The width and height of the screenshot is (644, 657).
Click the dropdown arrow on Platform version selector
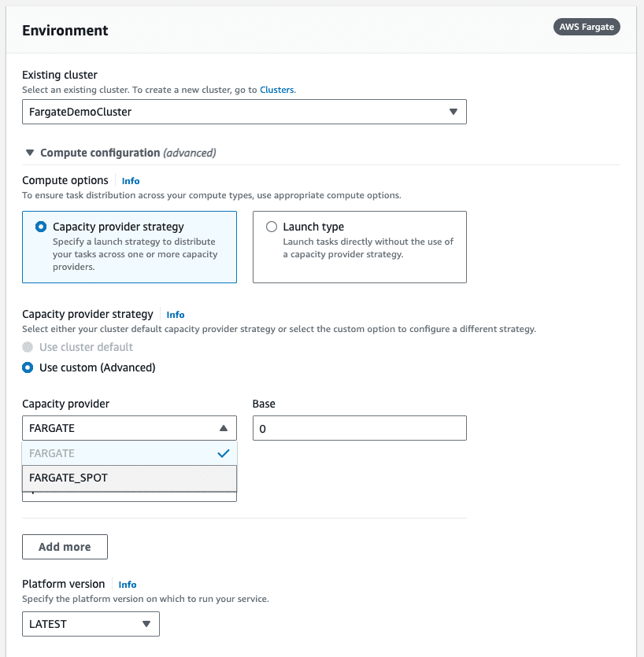(146, 623)
